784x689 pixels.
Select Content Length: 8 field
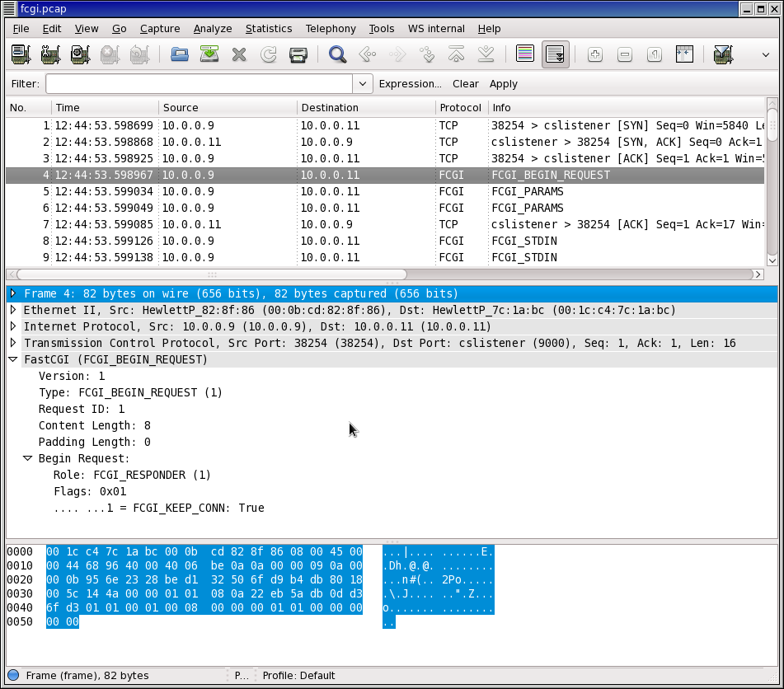click(95, 425)
